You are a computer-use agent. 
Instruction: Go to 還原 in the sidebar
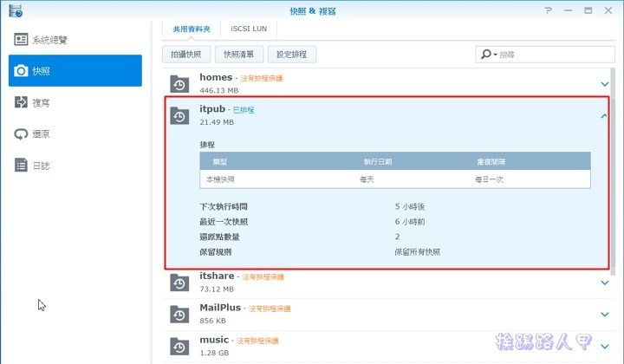coord(41,134)
